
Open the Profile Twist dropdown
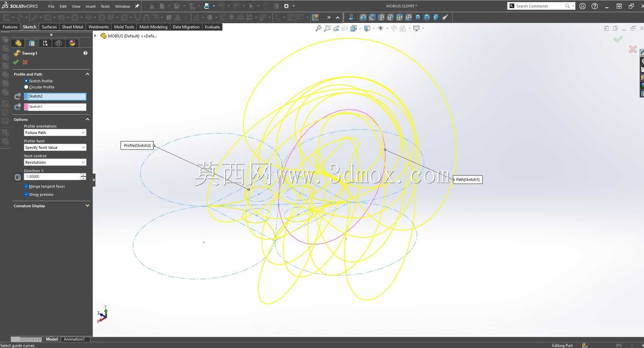55,148
